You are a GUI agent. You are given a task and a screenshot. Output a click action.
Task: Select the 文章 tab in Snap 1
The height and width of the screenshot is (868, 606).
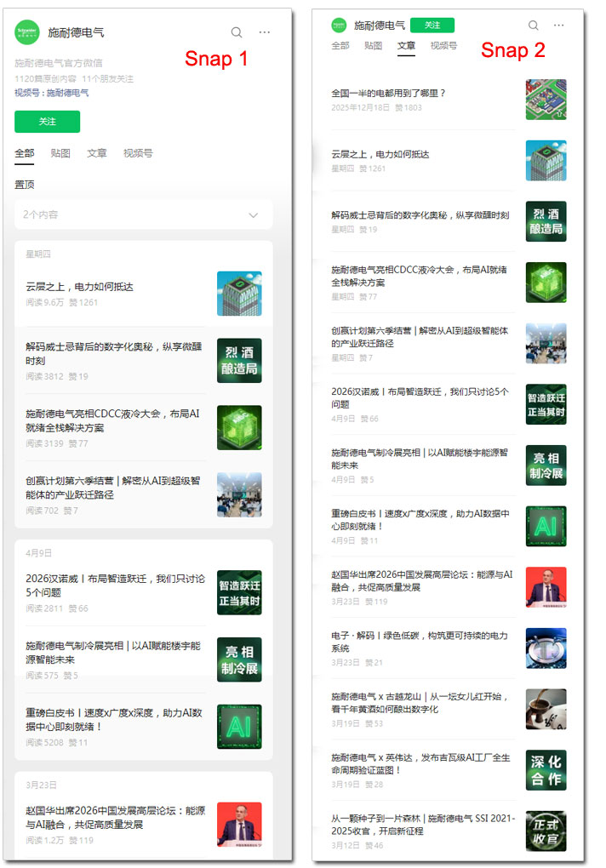click(x=97, y=154)
